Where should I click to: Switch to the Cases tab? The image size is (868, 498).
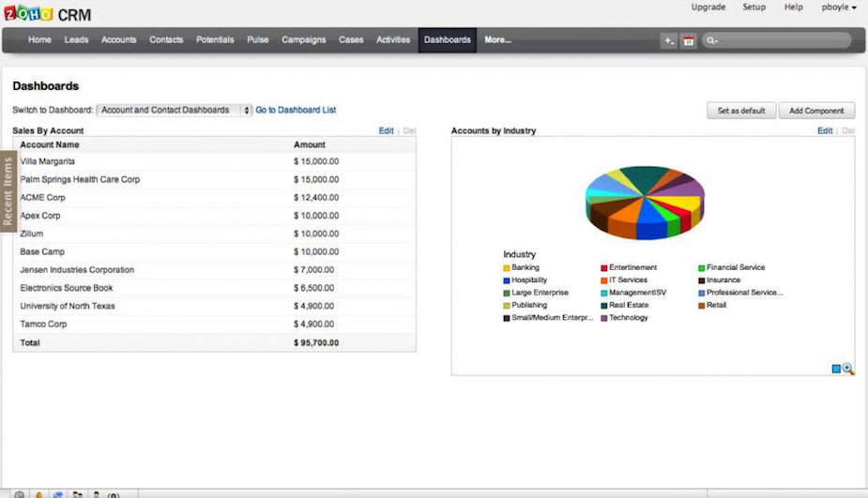click(x=351, y=39)
